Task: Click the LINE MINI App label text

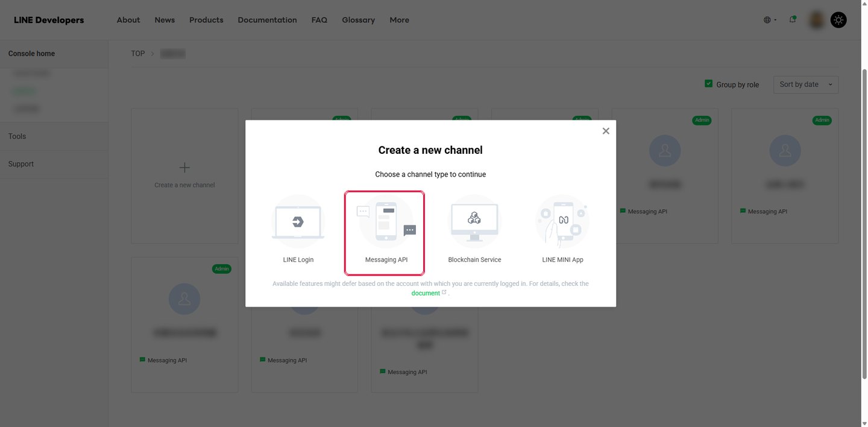Action: click(x=562, y=260)
